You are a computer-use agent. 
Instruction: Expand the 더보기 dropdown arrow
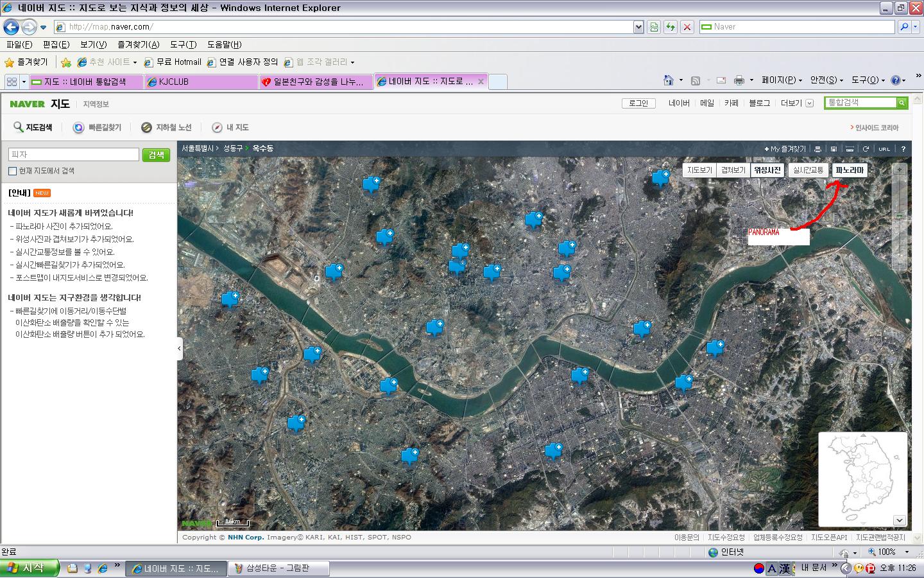(x=810, y=103)
